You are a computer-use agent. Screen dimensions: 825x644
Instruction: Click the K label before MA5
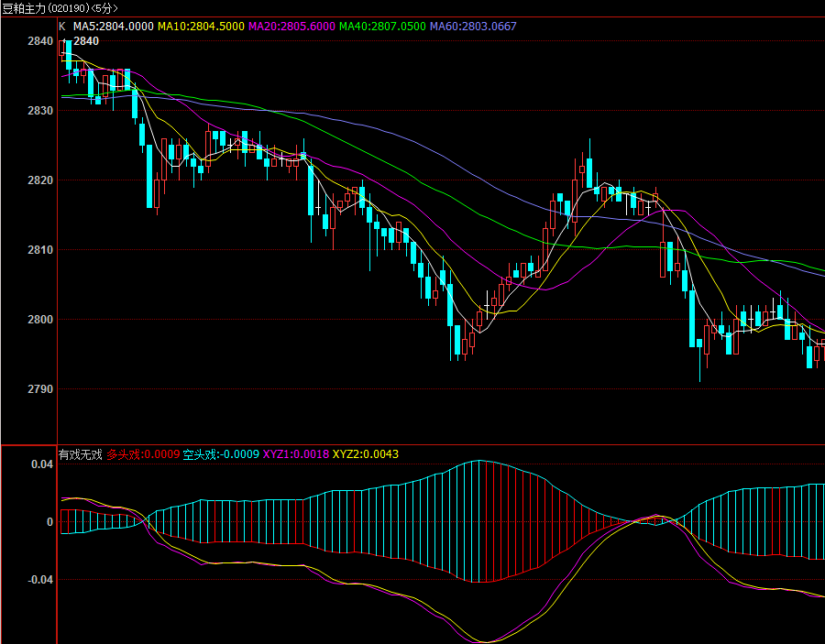pos(62,27)
